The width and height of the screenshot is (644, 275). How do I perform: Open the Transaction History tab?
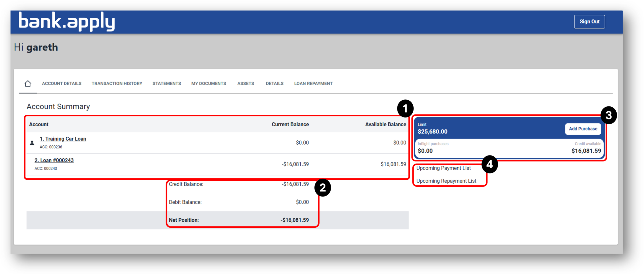(x=117, y=83)
